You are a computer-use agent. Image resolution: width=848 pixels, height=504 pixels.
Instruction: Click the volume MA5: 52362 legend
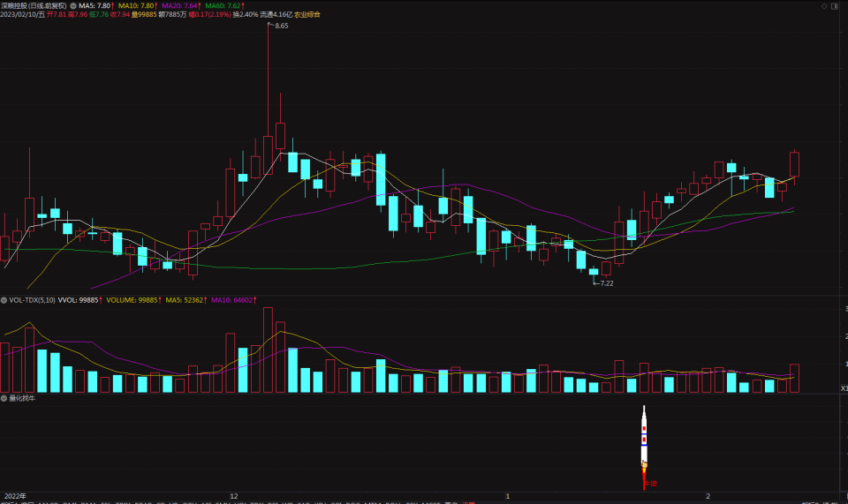(x=186, y=300)
